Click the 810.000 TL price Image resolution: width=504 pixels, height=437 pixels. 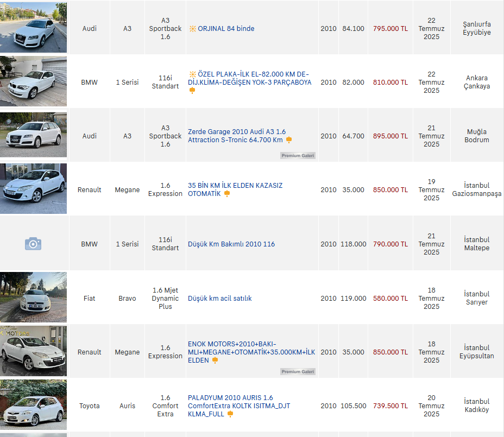coord(390,83)
